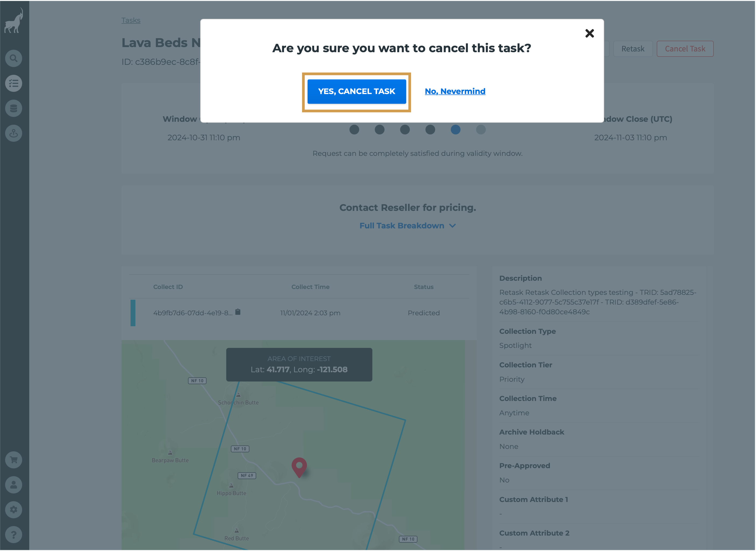The image size is (756, 551).
Task: Click the NF 49 road marker on map
Action: tap(247, 476)
